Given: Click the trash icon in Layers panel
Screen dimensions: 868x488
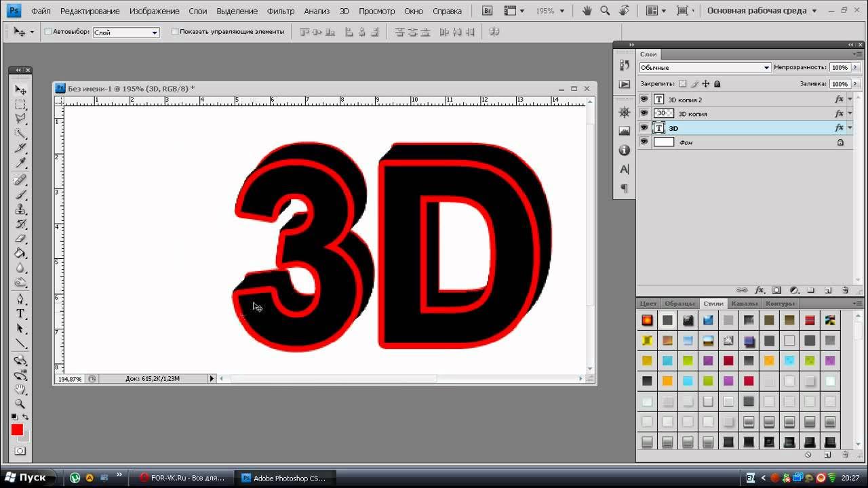Looking at the screenshot, I should tap(846, 290).
